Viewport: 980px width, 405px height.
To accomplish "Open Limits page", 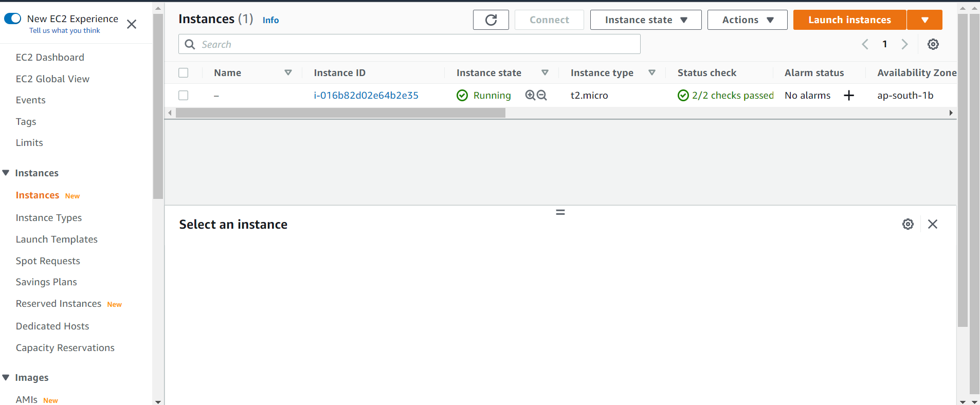I will tap(29, 142).
